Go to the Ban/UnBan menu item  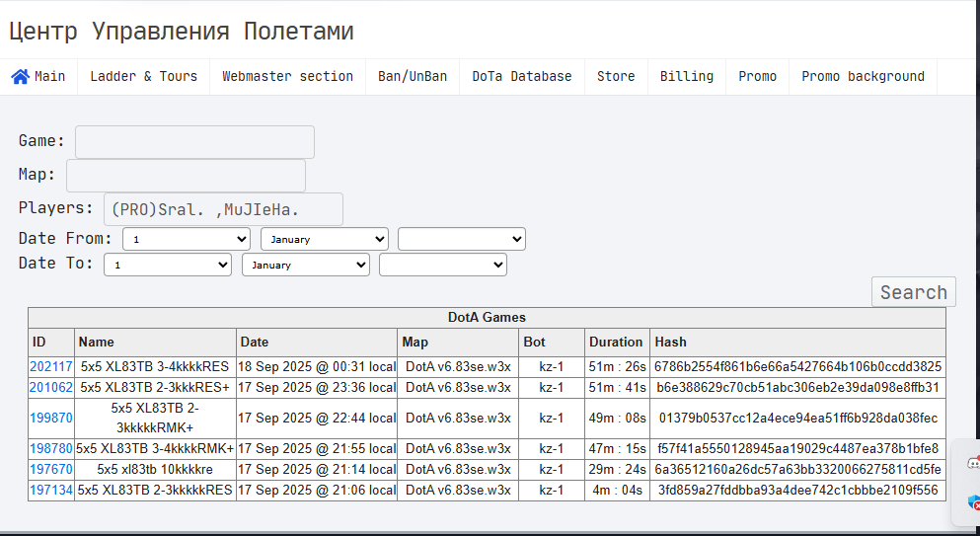pos(413,76)
